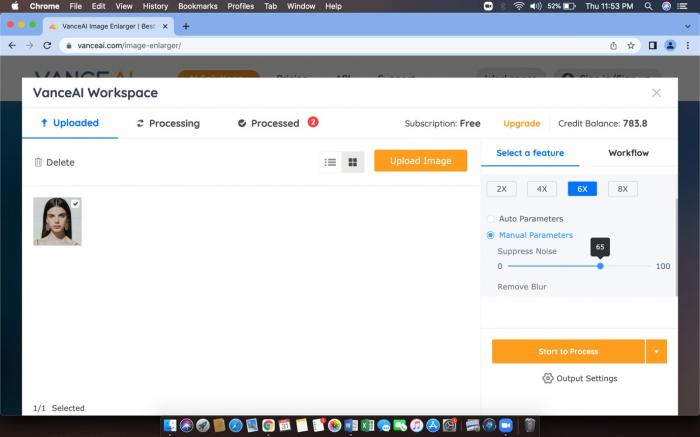700x437 pixels.
Task: Switch to grid view layout
Action: click(353, 162)
